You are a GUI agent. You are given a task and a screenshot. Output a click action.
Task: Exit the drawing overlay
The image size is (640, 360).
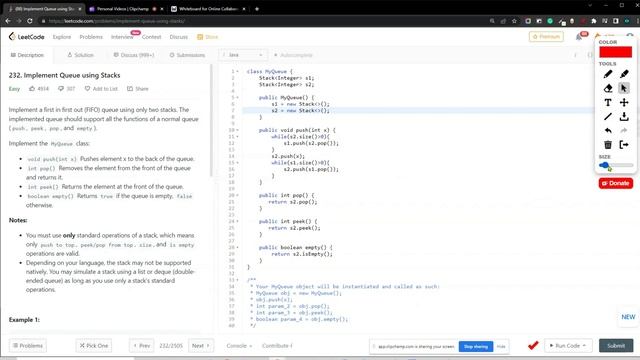coord(624,144)
